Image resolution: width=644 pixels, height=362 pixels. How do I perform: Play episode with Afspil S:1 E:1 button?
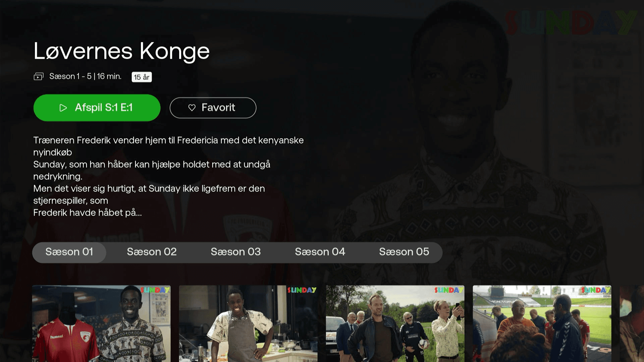(x=97, y=108)
